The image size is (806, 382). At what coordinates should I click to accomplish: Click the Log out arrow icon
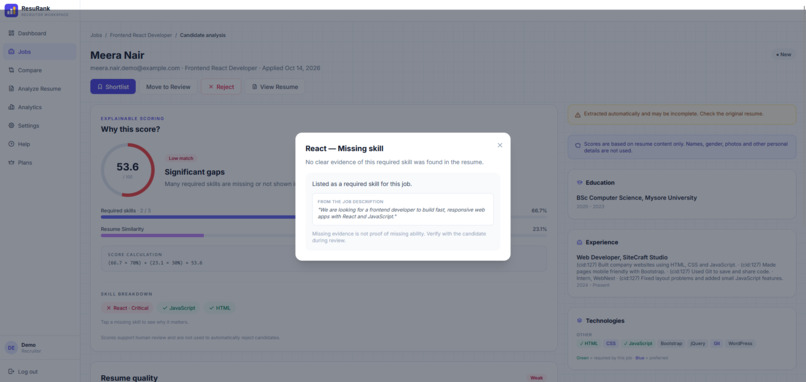click(x=11, y=372)
